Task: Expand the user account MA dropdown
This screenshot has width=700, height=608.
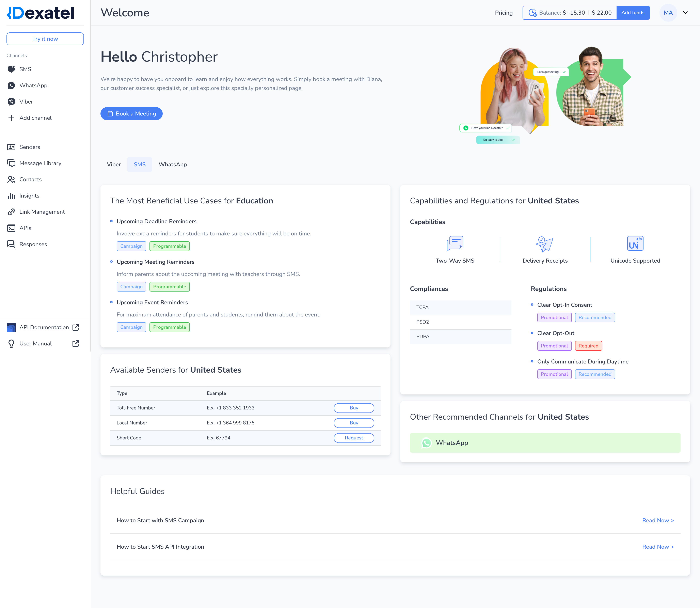Action: click(686, 13)
